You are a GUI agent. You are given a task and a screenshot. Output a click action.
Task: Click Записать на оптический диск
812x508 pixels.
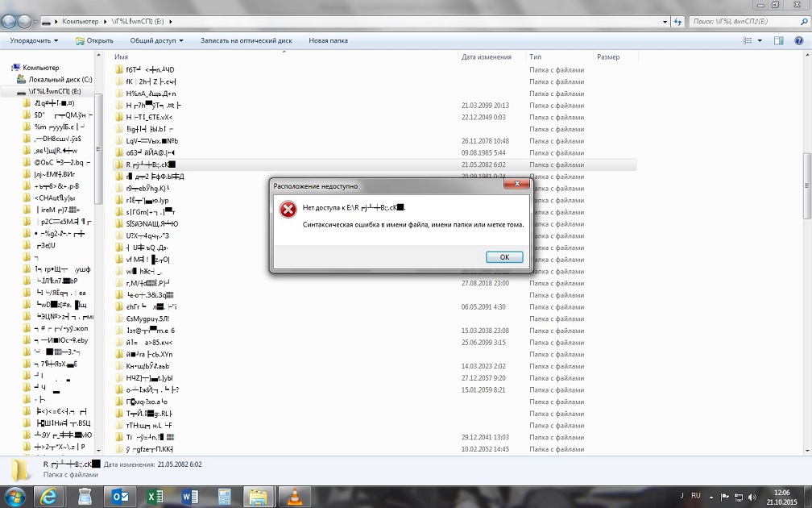click(x=246, y=40)
